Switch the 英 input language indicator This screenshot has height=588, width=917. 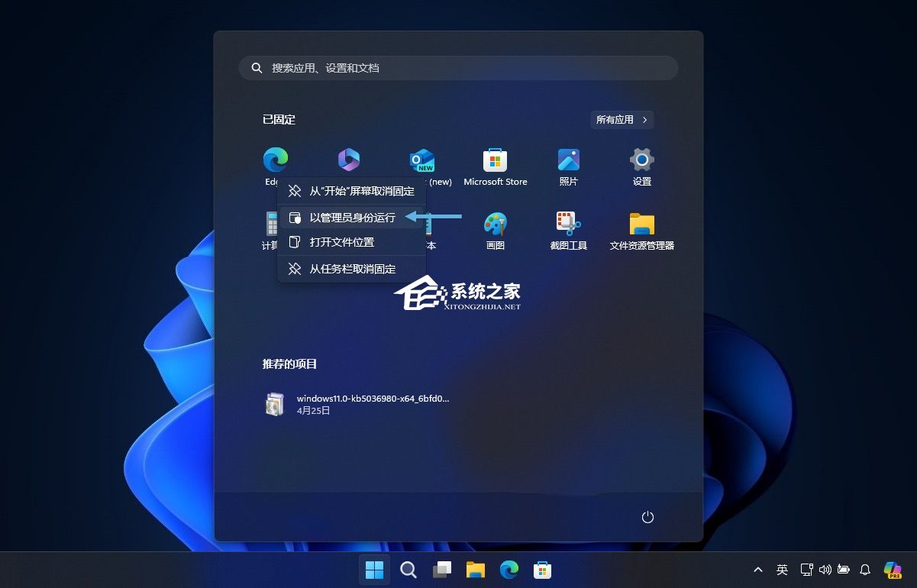coord(782,570)
